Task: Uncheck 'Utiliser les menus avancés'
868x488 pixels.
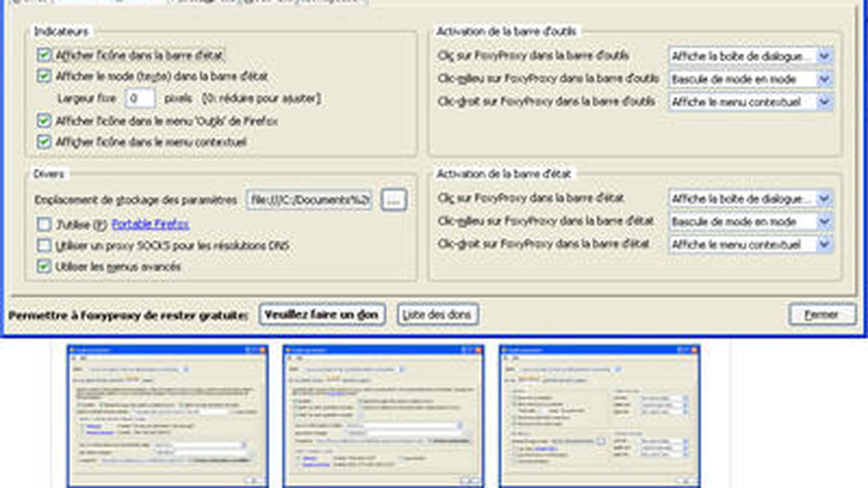Action: pos(44,266)
